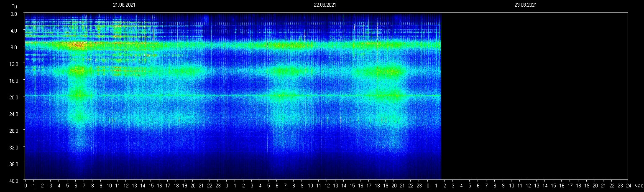Pick the 12.0 frequency axis label
The height and width of the screenshot is (192, 644).
click(x=14, y=64)
